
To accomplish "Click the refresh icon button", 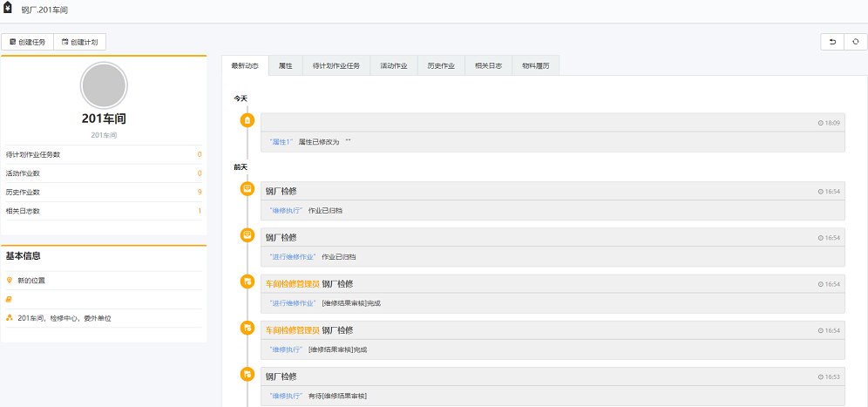I will (856, 42).
